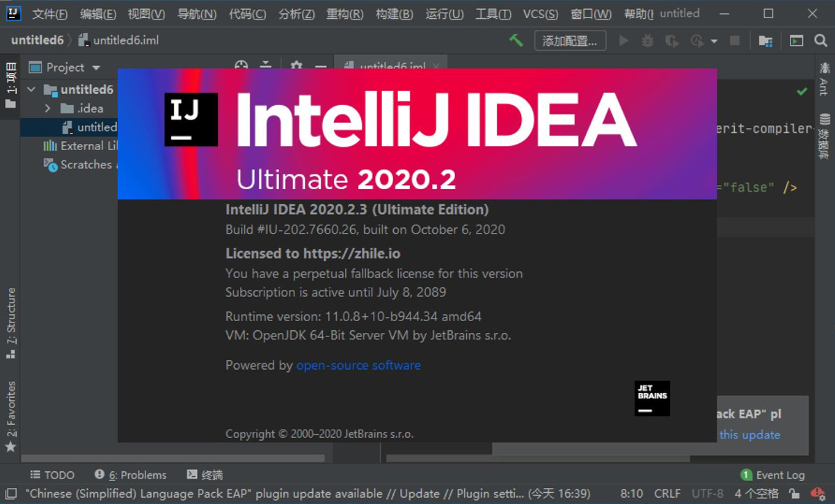Open the profiler run dropdown arrow

pyautogui.click(x=714, y=41)
